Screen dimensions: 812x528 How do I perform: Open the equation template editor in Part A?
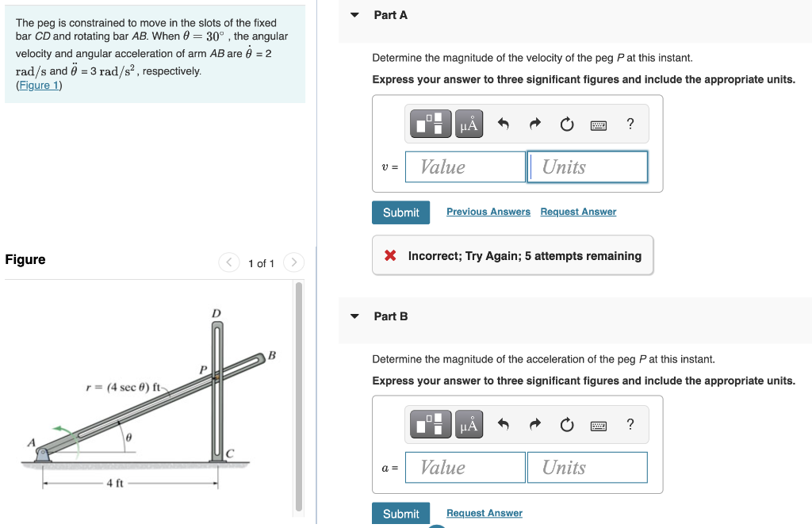point(431,123)
